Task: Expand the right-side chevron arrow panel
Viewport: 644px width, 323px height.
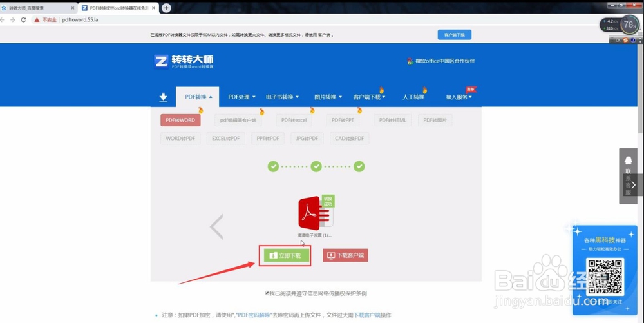Action: 633,185
